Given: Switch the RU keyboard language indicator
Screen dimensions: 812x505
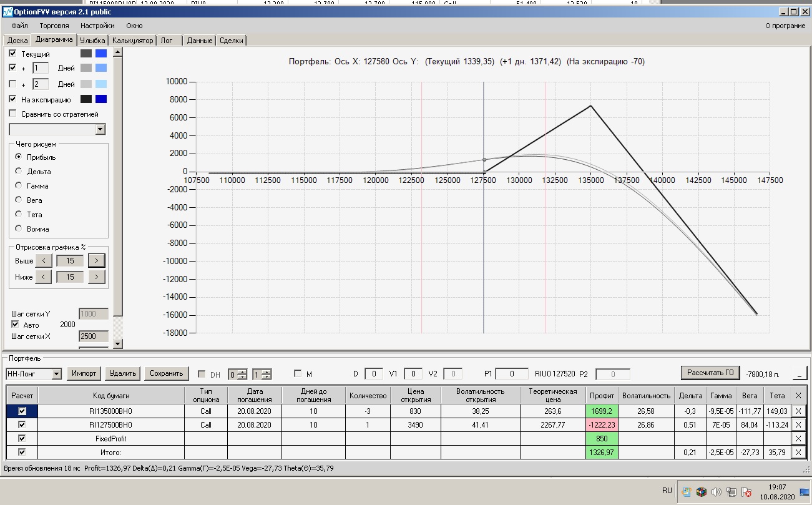Looking at the screenshot, I should pyautogui.click(x=667, y=491).
